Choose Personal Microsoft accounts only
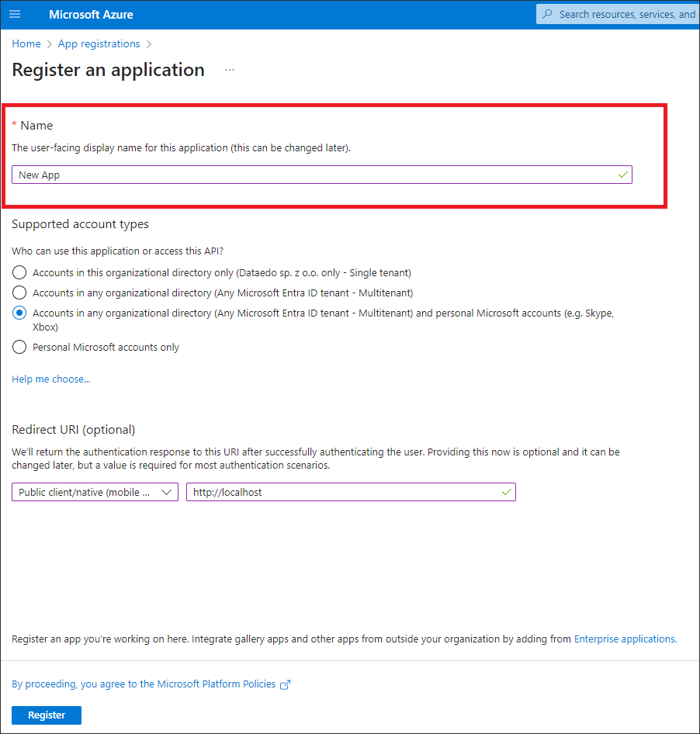700x734 pixels. tap(20, 348)
